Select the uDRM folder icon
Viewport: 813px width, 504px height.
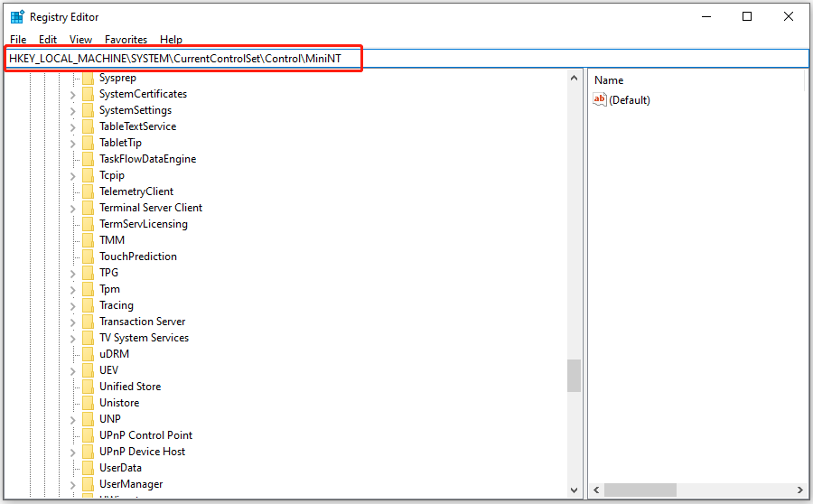(89, 354)
